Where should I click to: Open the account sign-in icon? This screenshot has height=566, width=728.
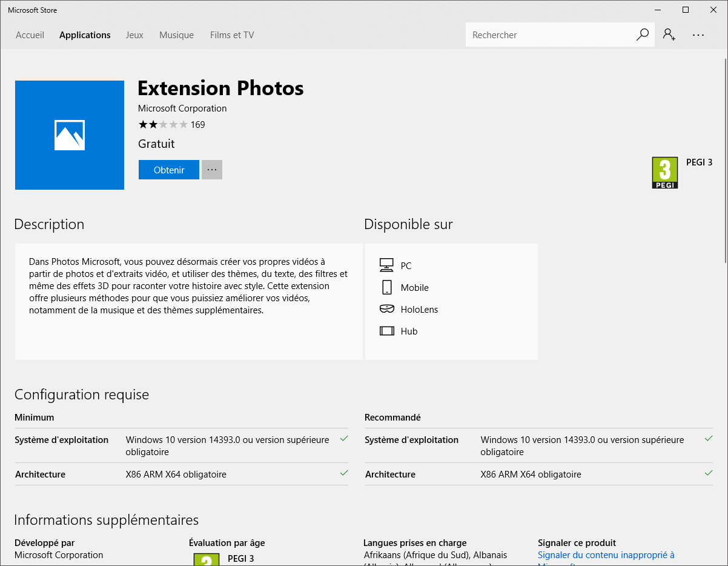click(x=669, y=35)
